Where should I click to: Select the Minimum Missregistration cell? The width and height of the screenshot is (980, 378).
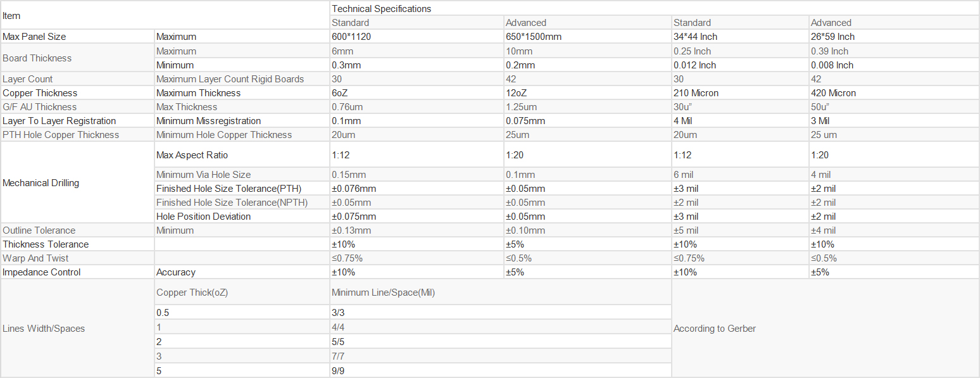point(242,121)
